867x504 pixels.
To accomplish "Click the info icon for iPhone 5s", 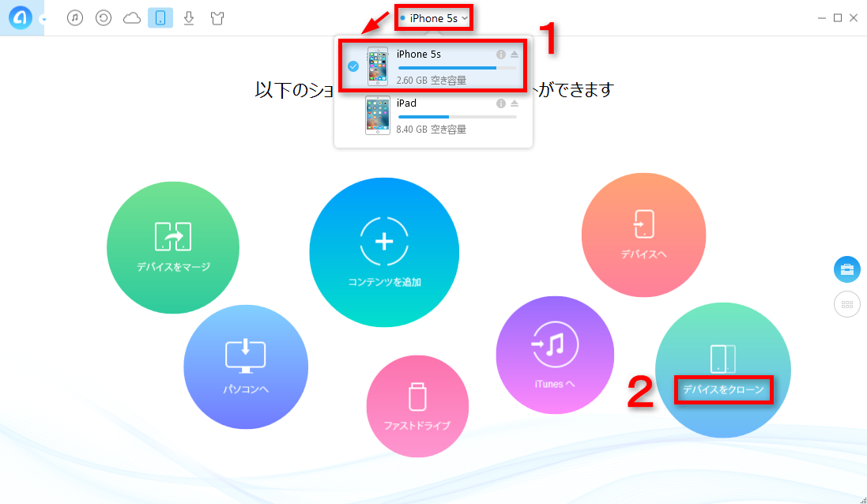I will click(x=501, y=55).
